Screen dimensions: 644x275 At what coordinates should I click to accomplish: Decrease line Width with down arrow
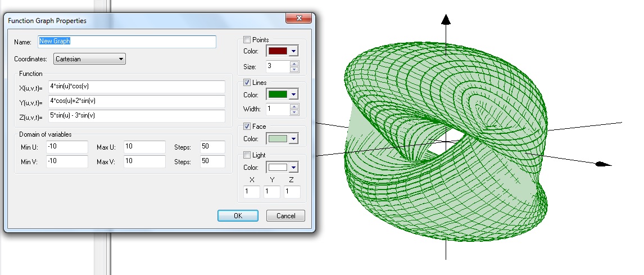click(x=294, y=112)
